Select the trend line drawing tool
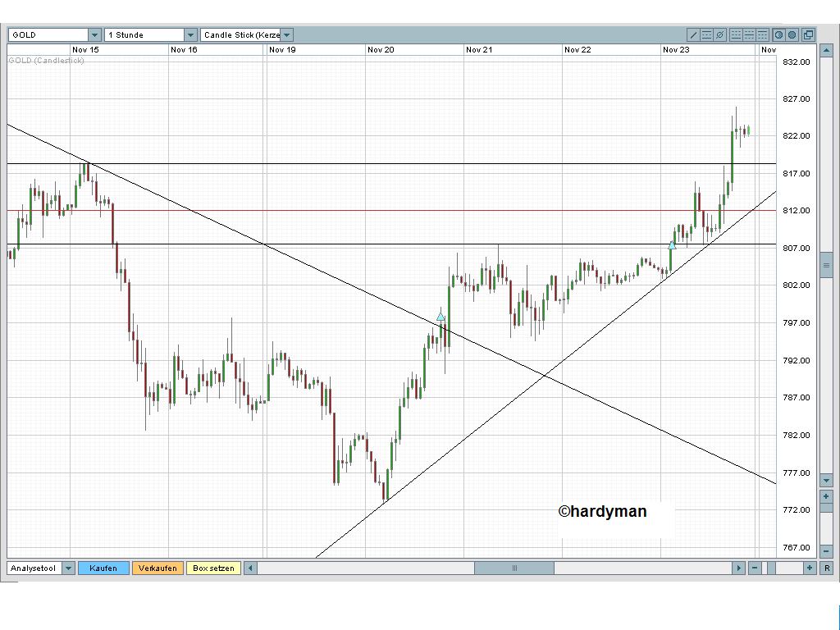The image size is (840, 630). pos(693,35)
